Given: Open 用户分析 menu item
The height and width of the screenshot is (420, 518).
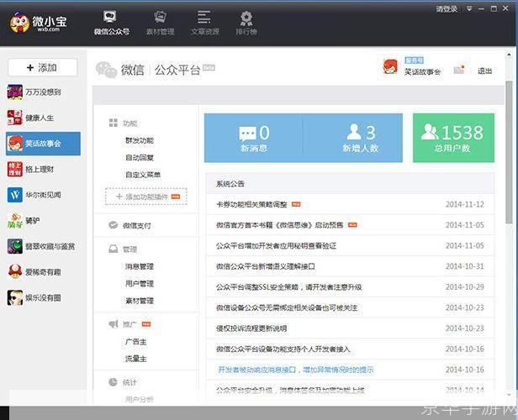Looking at the screenshot, I should pyautogui.click(x=140, y=400).
